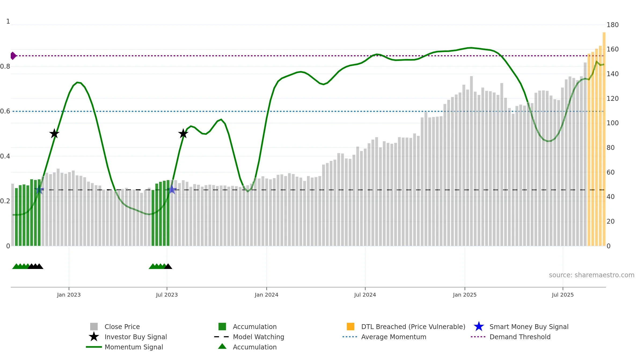Image resolution: width=644 pixels, height=362 pixels.
Task: Click the blue star marker near Jul 2023
Action: point(172,190)
